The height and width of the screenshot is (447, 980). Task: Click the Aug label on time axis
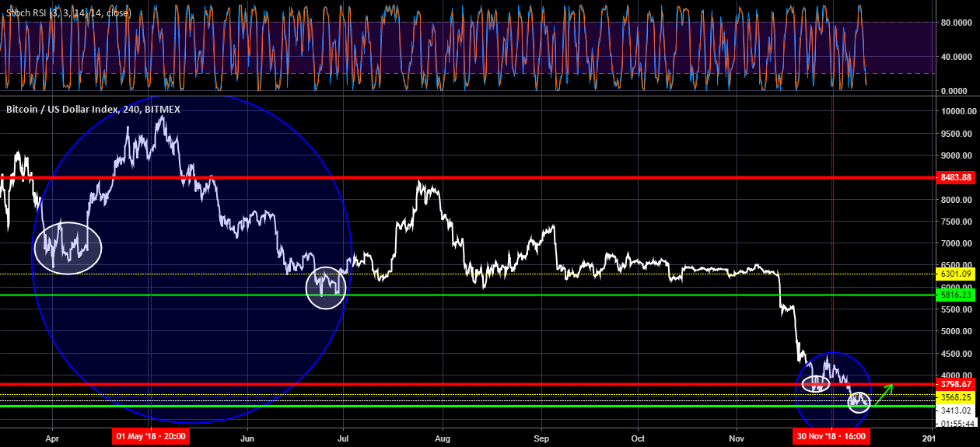point(443,437)
